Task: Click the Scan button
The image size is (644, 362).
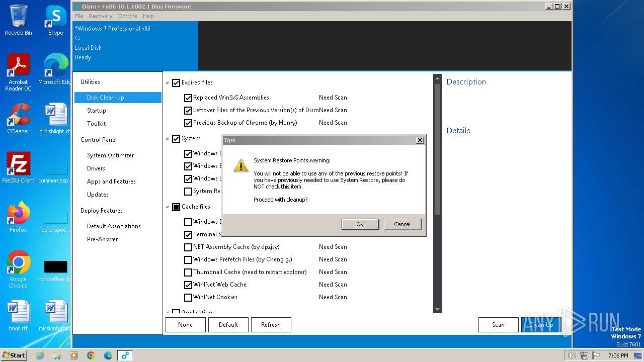Action: tap(498, 325)
